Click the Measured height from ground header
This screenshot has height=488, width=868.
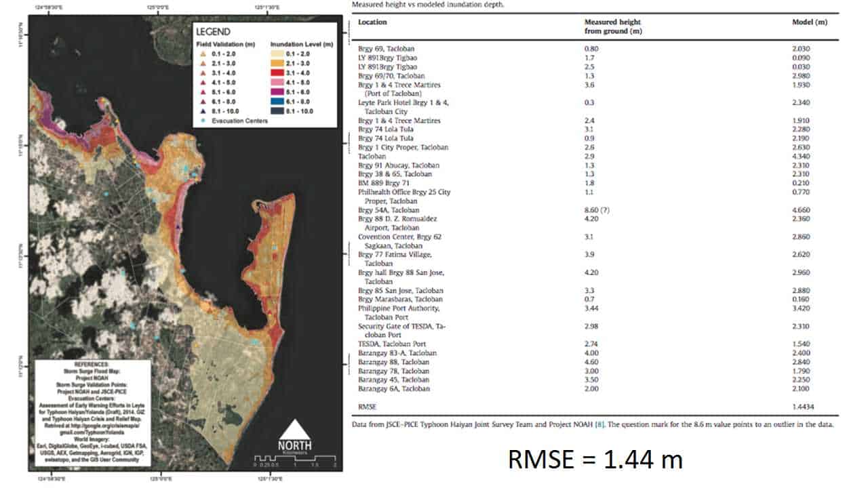612,26
